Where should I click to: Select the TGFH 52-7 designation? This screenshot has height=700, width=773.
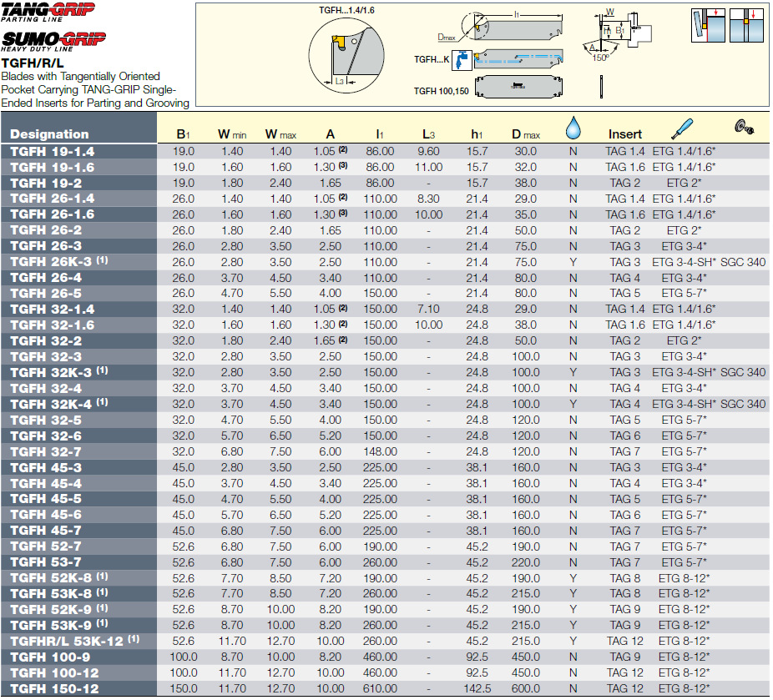click(x=46, y=546)
